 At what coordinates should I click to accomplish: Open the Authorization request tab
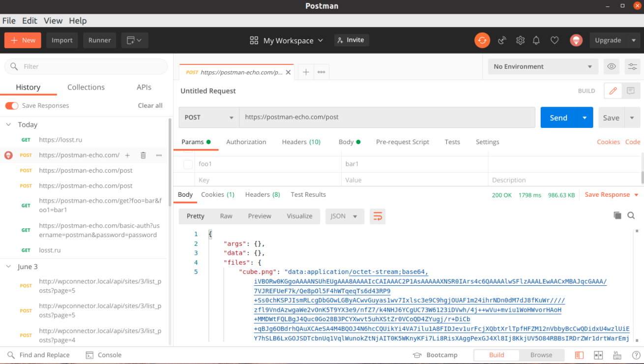[x=246, y=142]
